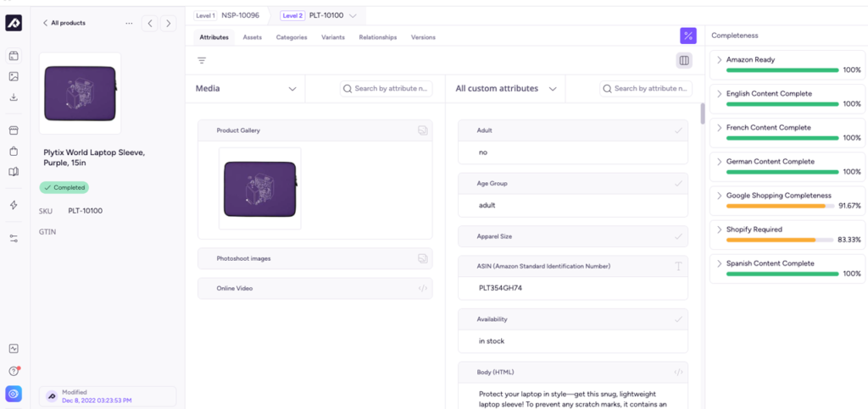Go back to All products
This screenshot has height=409, width=868.
point(64,23)
